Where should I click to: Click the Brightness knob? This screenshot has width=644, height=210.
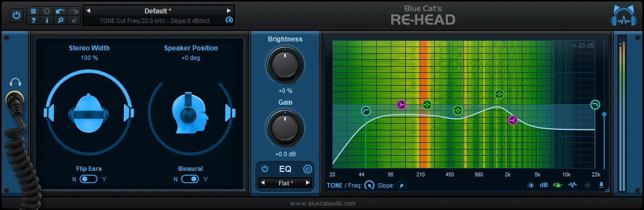pyautogui.click(x=285, y=64)
